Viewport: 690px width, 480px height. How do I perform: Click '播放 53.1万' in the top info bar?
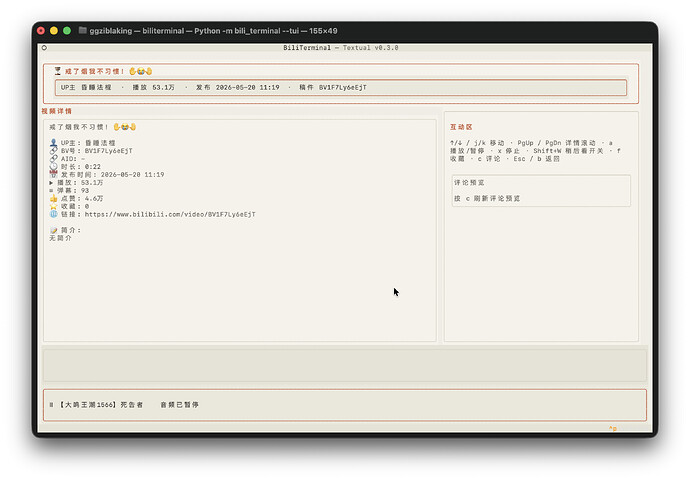coord(154,87)
